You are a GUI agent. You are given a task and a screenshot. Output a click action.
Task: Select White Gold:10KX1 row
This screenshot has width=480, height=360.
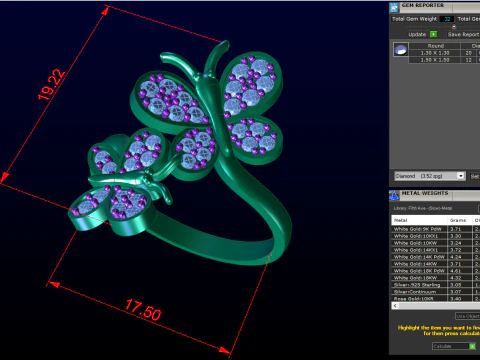(436, 236)
